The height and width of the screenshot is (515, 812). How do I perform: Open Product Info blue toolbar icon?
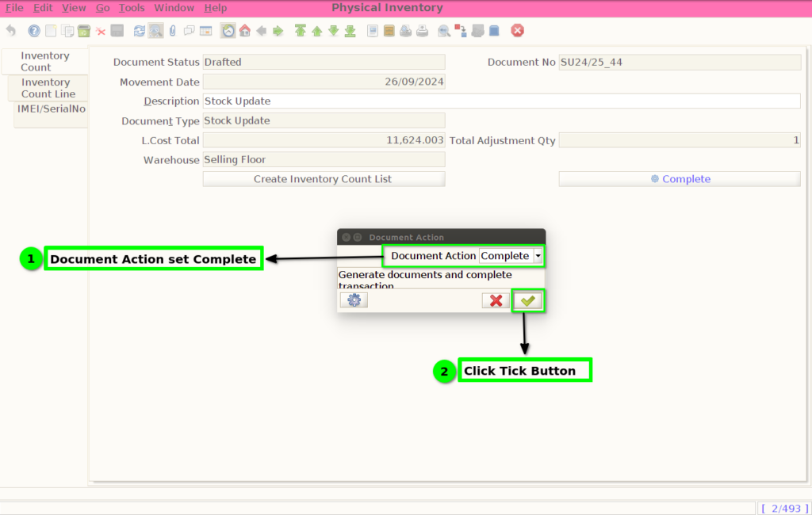click(x=494, y=31)
